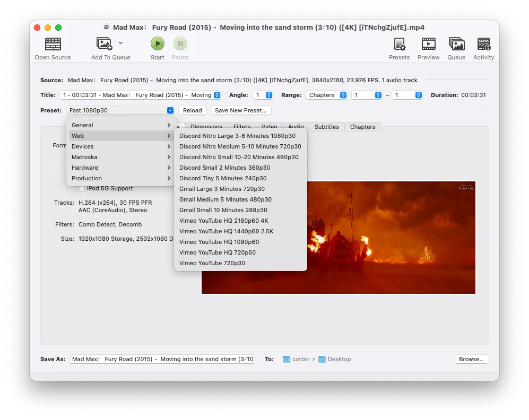Click the Add To Queue dropdown arrow

[121, 43]
